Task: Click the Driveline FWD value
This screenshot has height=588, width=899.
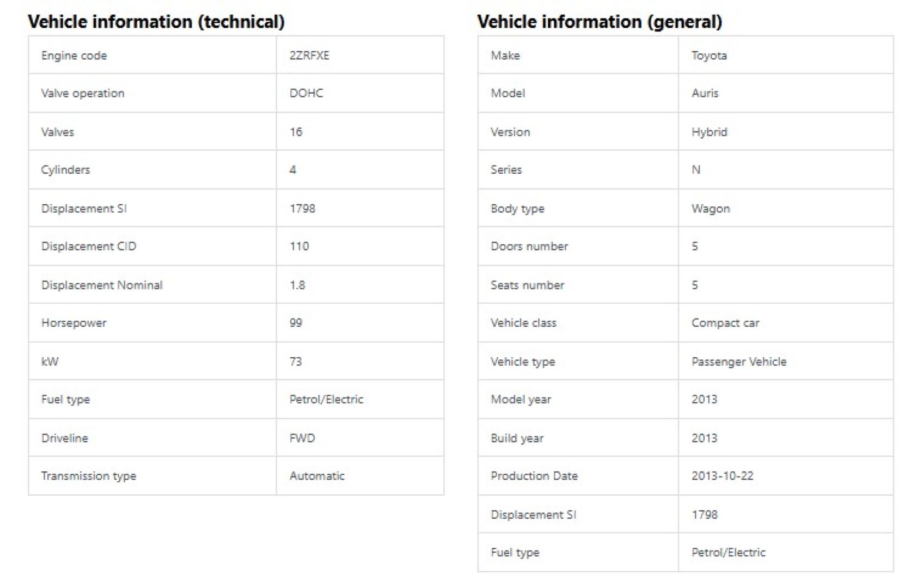Action: (302, 438)
